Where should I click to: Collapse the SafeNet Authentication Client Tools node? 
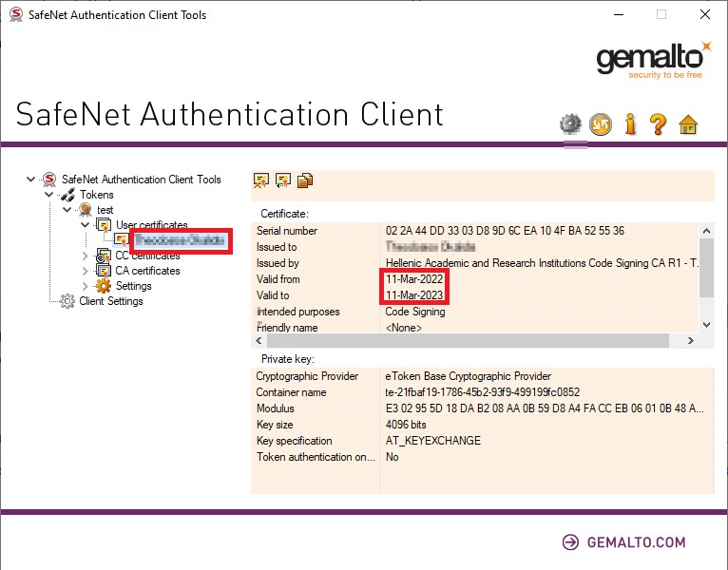(32, 179)
